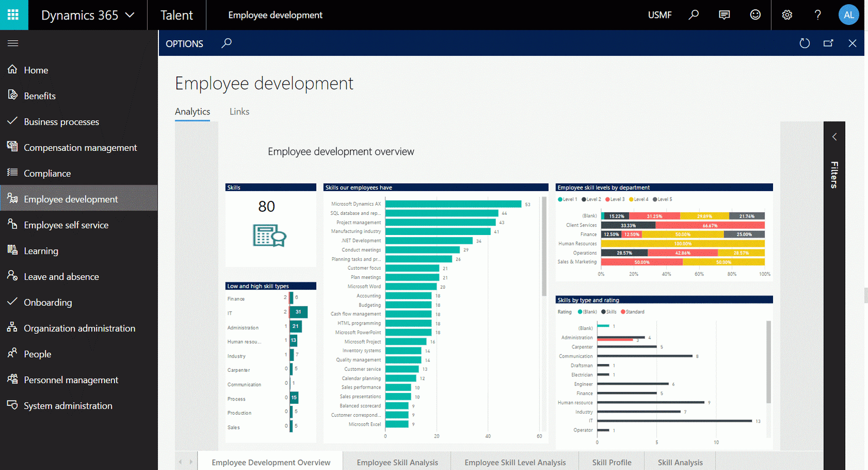Viewport: 868px width, 470px height.
Task: Open the Skill Profile report tab
Action: [611, 462]
